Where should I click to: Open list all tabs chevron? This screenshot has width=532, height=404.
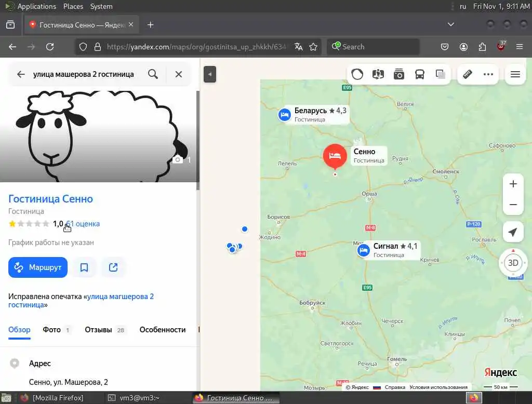pos(451,24)
